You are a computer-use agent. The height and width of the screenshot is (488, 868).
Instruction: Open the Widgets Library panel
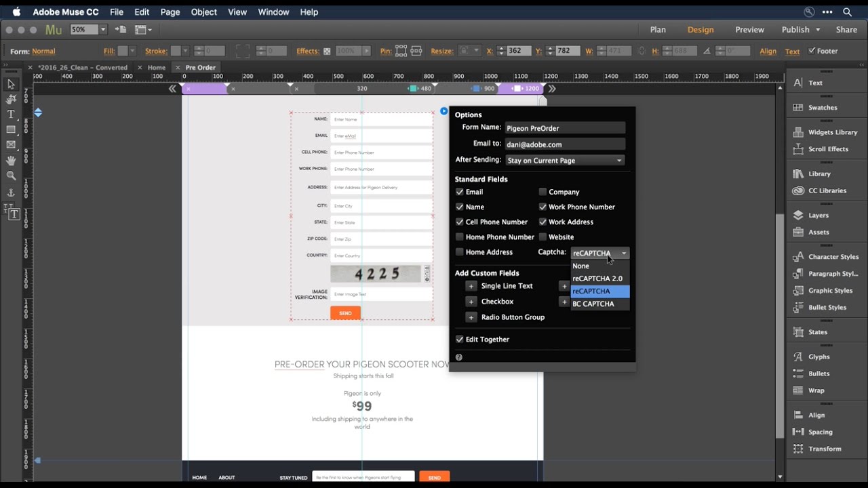(x=825, y=132)
